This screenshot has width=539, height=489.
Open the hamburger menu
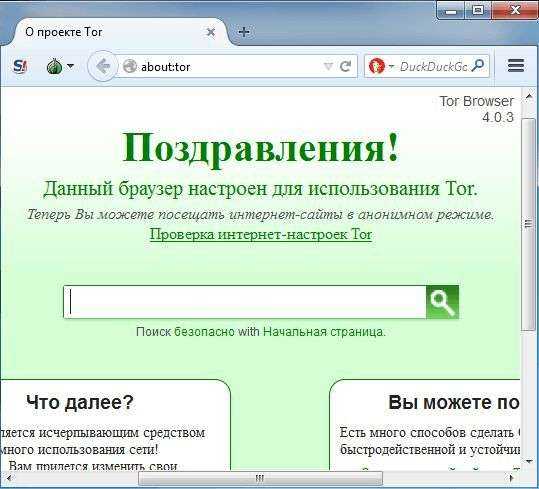516,65
